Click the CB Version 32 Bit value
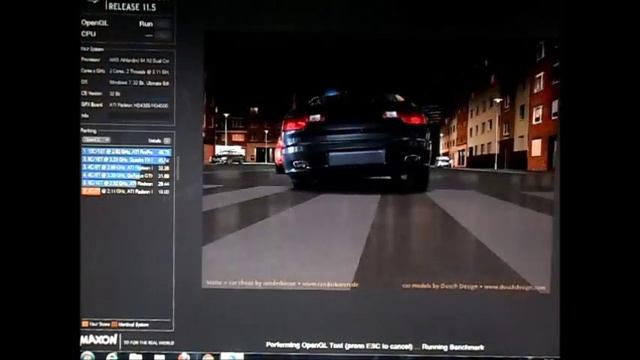The height and width of the screenshot is (360, 640). pyautogui.click(x=115, y=94)
